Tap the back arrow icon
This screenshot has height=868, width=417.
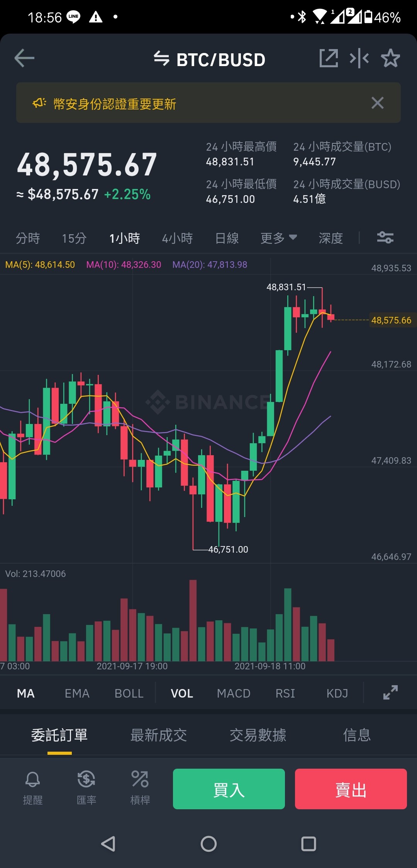[x=24, y=58]
